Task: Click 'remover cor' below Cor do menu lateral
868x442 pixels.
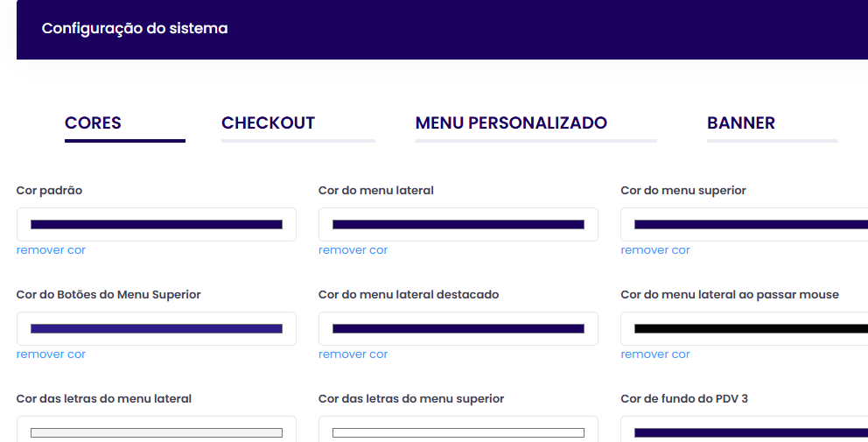Action: (x=353, y=250)
